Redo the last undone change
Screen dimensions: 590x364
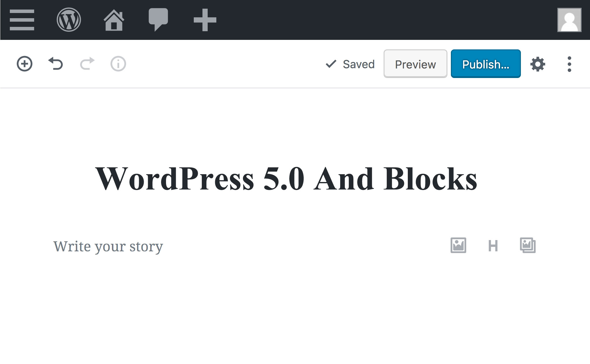coord(87,64)
